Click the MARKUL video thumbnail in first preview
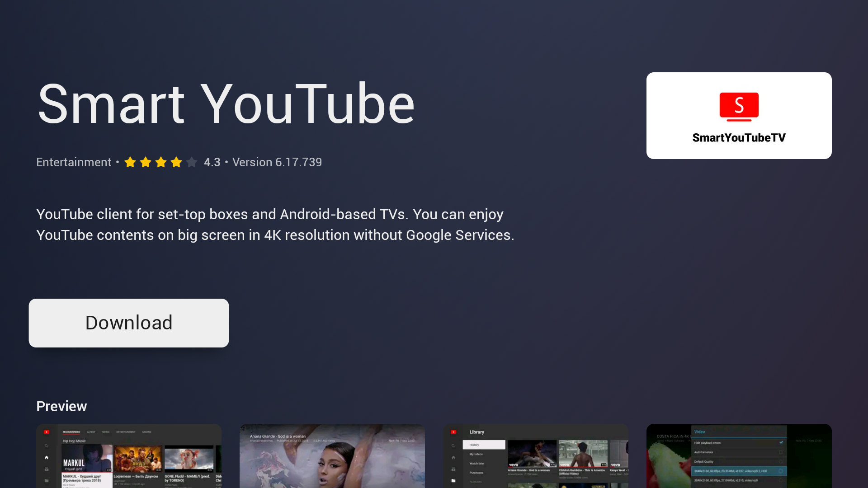The width and height of the screenshot is (868, 488). pyautogui.click(x=87, y=459)
